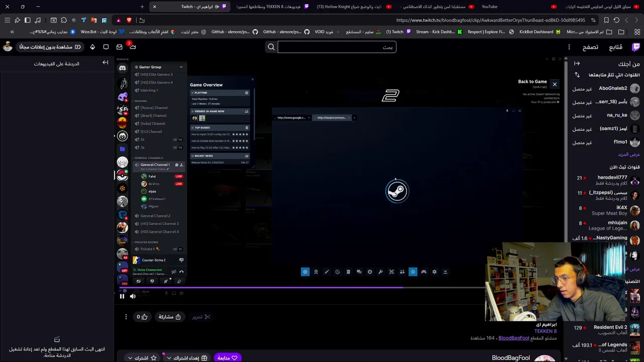Collapse the video chat panel arrow
The width and height of the screenshot is (644, 362).
pos(106,62)
